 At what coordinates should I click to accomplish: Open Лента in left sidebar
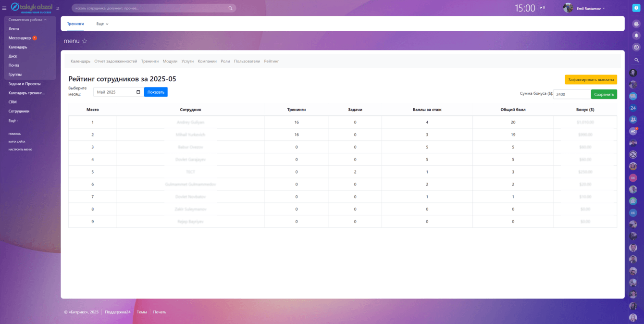pos(14,29)
